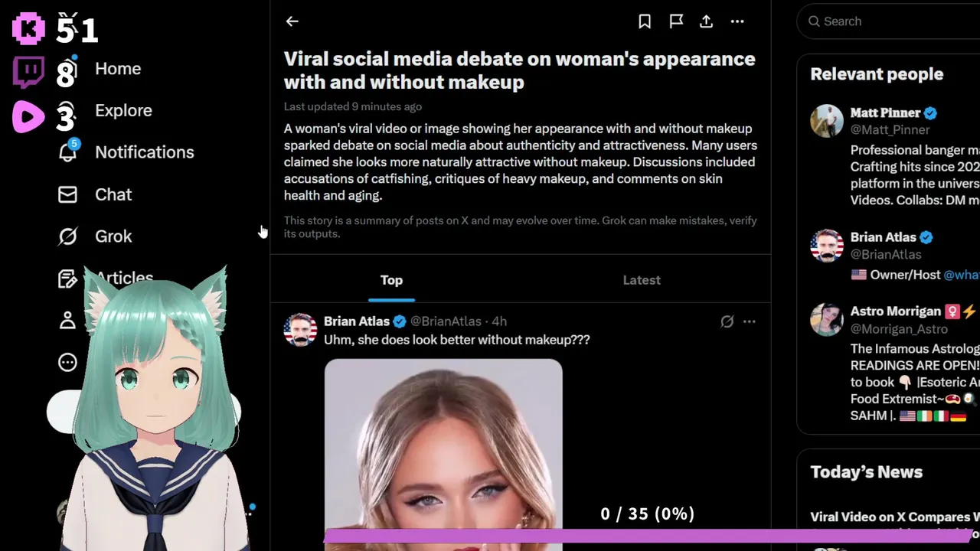Click Grok explain icon on Brian Atlas post
This screenshot has height=551, width=980.
727,321
